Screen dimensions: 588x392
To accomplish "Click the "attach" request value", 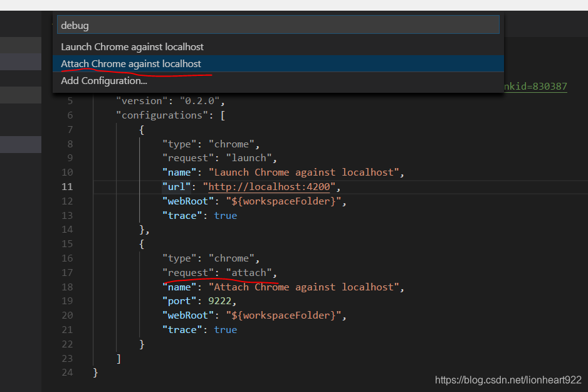I will point(249,273).
